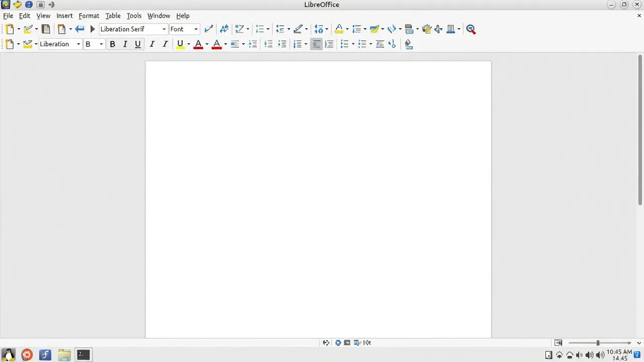Open dropdown arrow next to yellow U

click(x=189, y=44)
